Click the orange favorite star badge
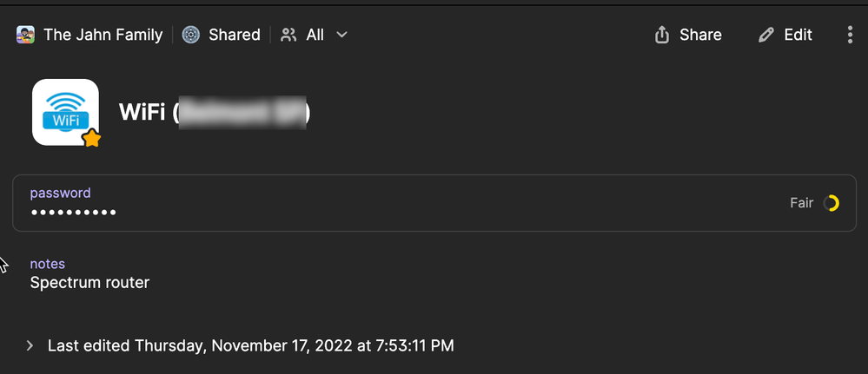Image resolution: width=868 pixels, height=374 pixels. point(91,138)
